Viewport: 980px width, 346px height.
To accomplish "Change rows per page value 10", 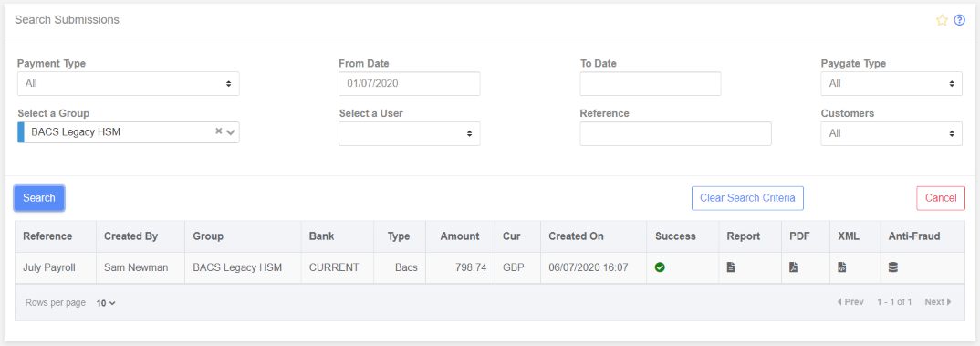I will click(106, 303).
